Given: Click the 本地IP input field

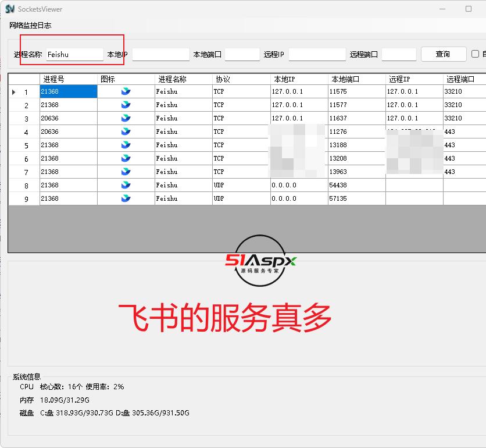Looking at the screenshot, I should tap(160, 54).
